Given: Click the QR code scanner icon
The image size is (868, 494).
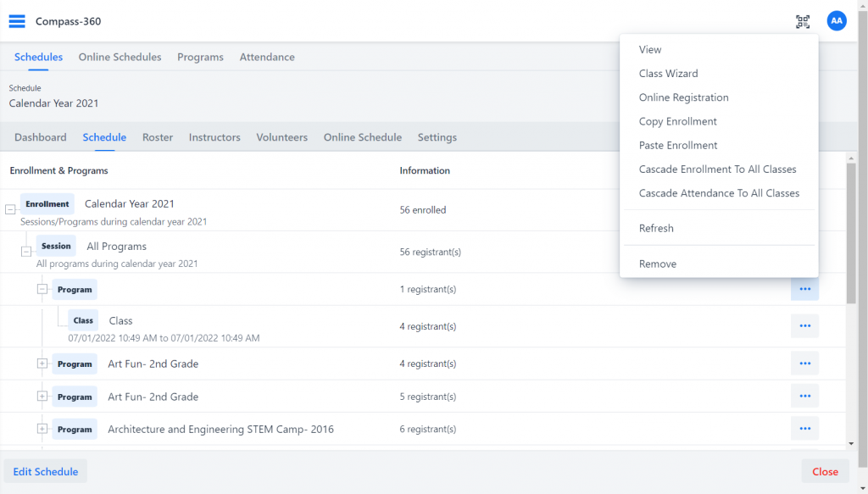Looking at the screenshot, I should 803,21.
